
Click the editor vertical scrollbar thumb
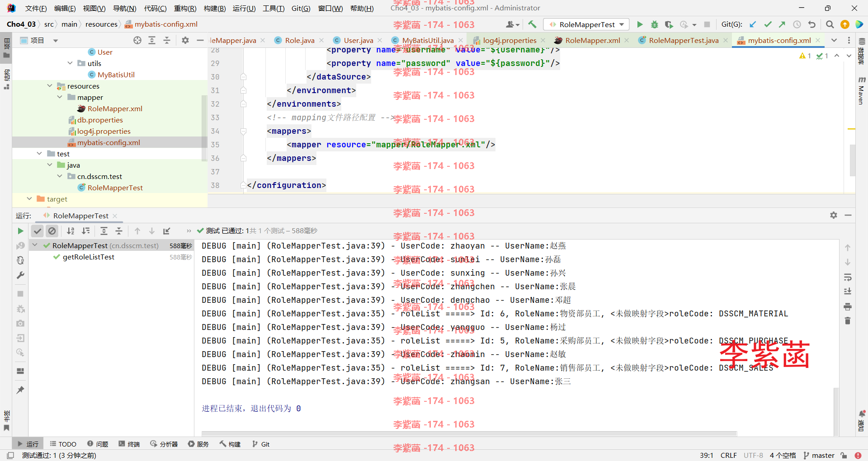[x=852, y=160]
